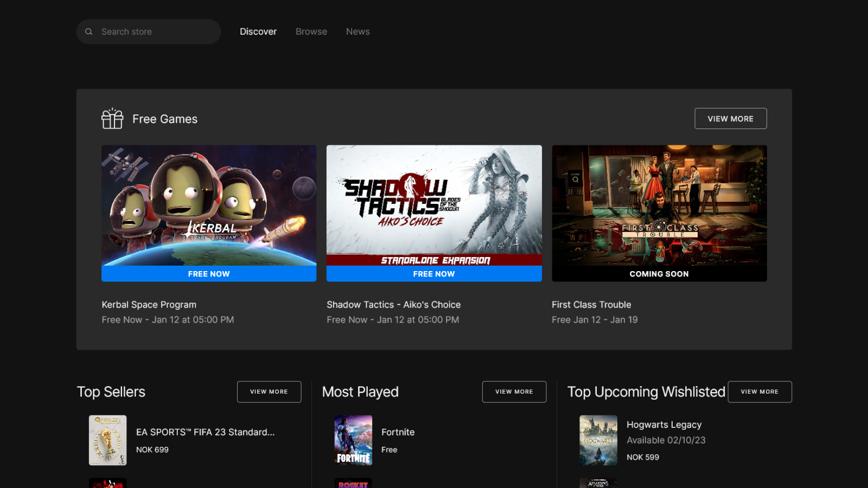
Task: Click View More for Top Sellers
Action: tap(269, 391)
